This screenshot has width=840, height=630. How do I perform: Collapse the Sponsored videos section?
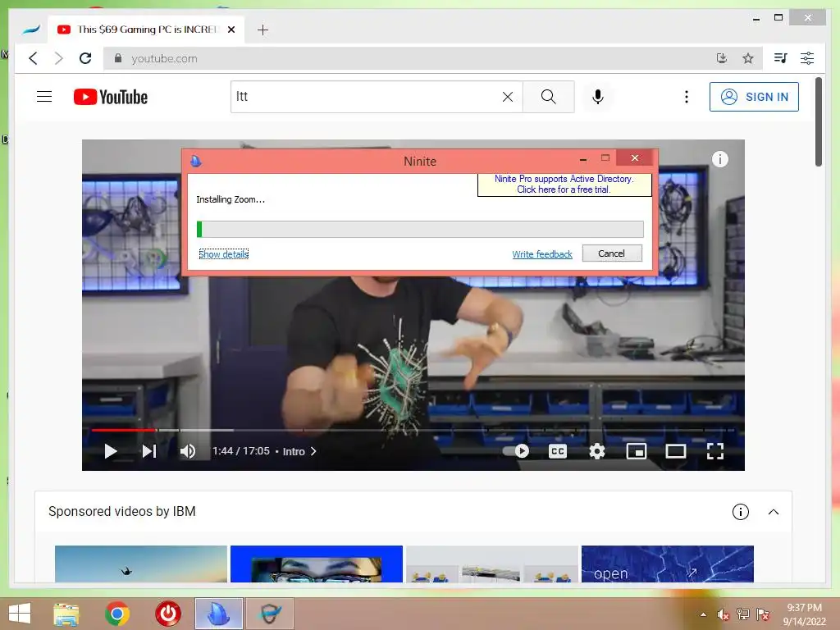pos(773,512)
